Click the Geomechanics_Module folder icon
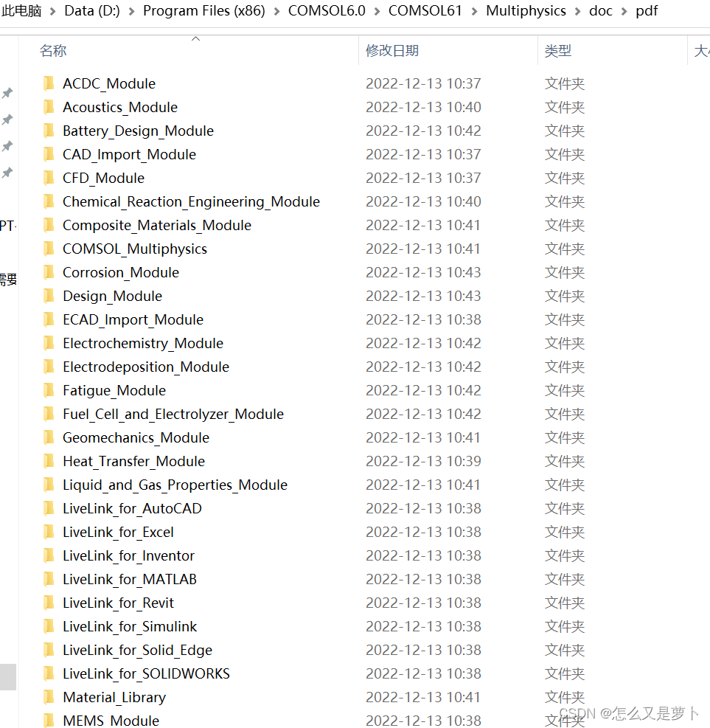Image resolution: width=710 pixels, height=728 pixels. (x=49, y=438)
